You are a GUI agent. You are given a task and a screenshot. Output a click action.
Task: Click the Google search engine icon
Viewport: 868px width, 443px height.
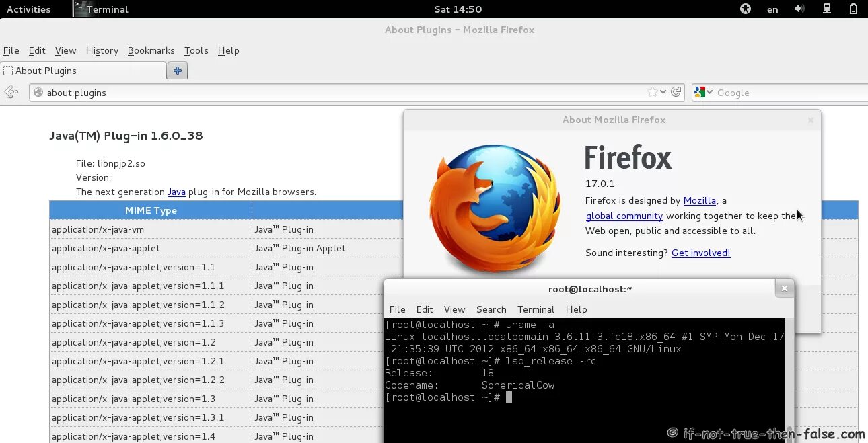pyautogui.click(x=700, y=93)
